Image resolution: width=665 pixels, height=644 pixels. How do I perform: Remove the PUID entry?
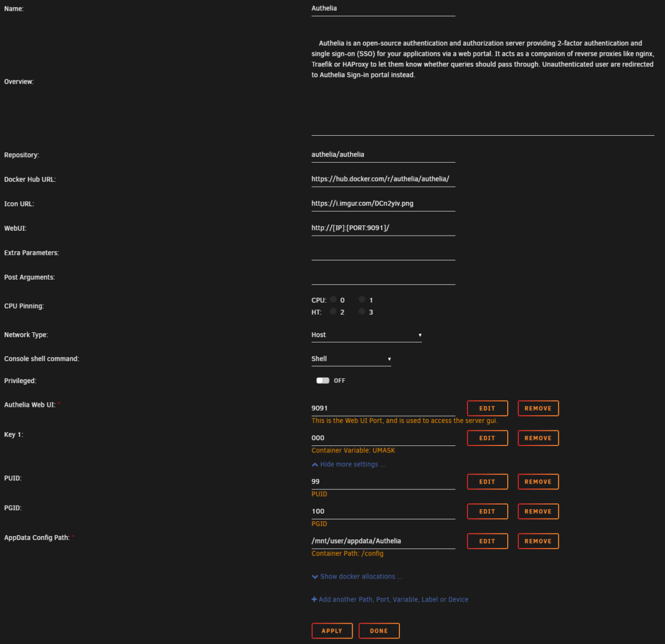pos(538,481)
